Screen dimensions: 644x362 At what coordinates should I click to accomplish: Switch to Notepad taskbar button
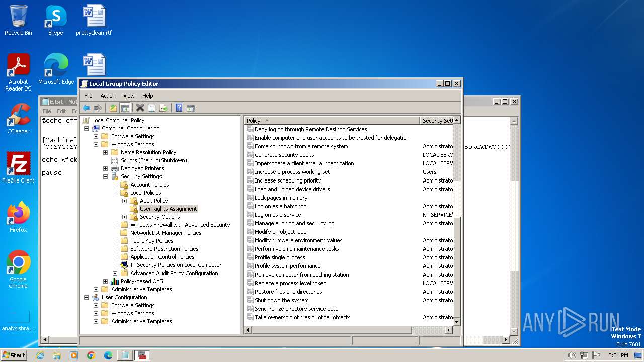pos(124,355)
